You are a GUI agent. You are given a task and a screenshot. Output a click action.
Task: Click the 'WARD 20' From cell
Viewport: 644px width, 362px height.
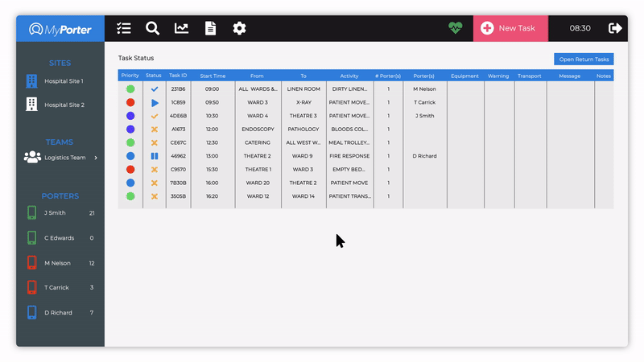[x=258, y=183]
